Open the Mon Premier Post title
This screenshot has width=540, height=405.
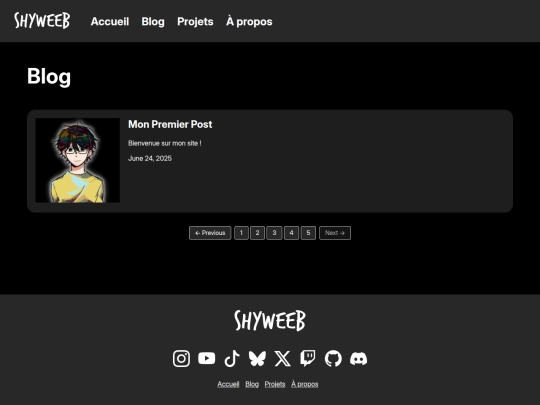pyautogui.click(x=170, y=124)
